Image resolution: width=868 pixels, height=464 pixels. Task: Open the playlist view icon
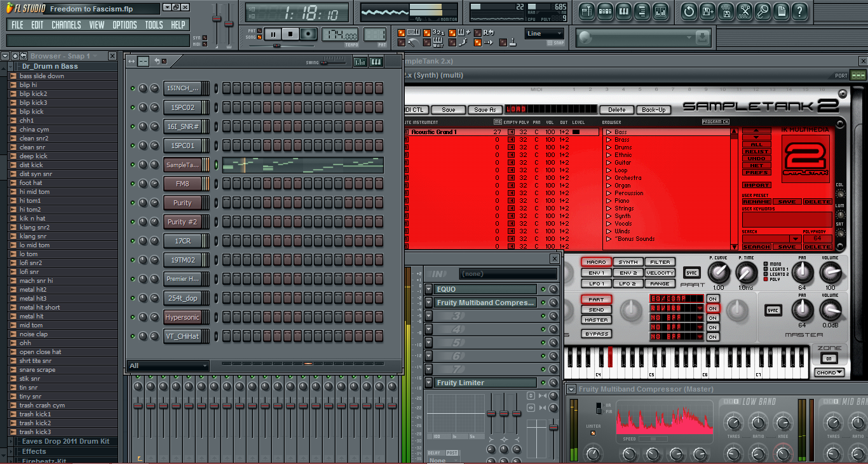(x=587, y=11)
